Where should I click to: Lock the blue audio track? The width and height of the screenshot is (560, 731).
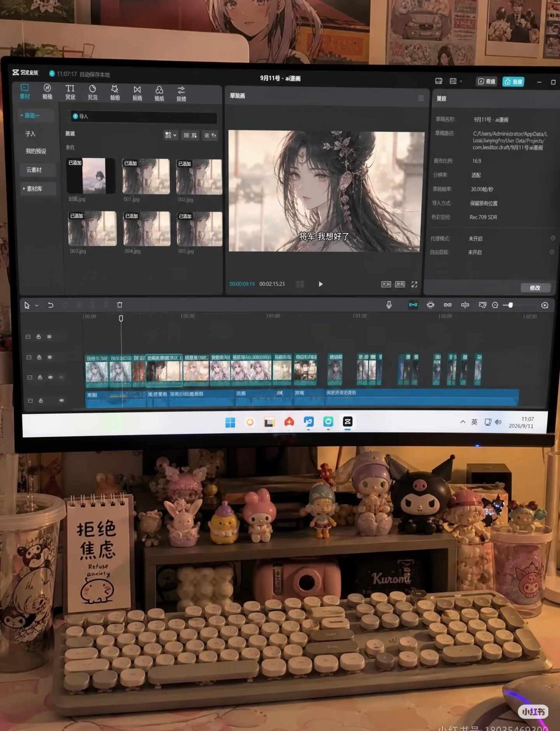[41, 400]
